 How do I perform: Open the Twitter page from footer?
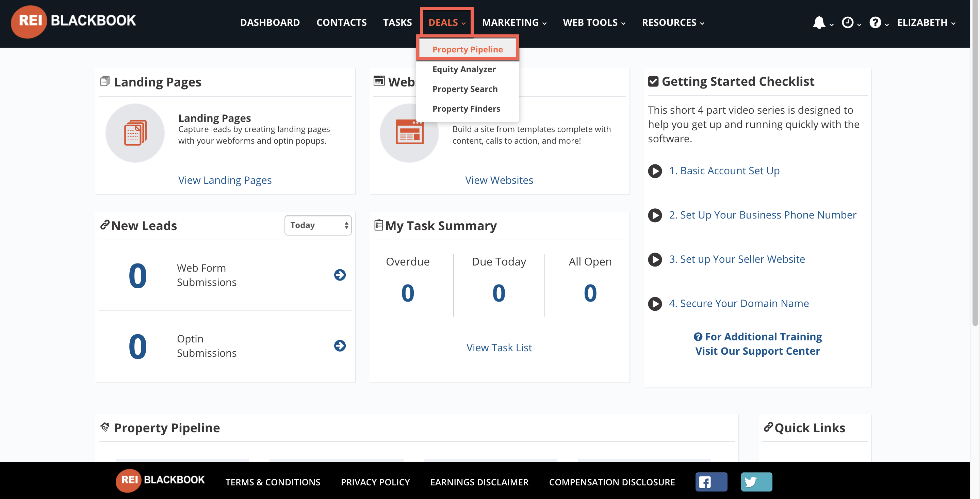(x=756, y=482)
